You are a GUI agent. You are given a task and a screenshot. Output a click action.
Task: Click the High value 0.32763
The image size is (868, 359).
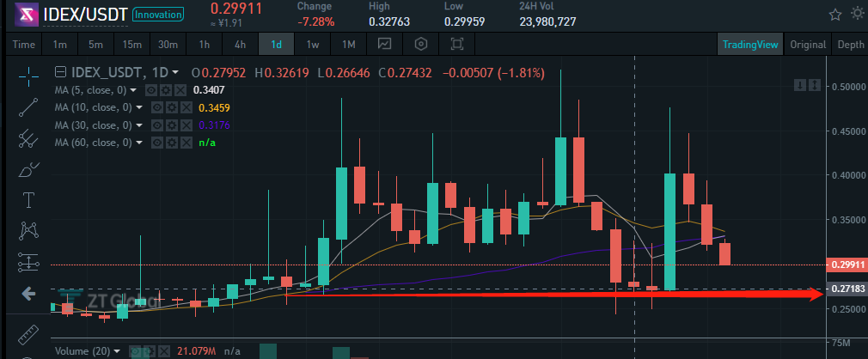pyautogui.click(x=388, y=22)
